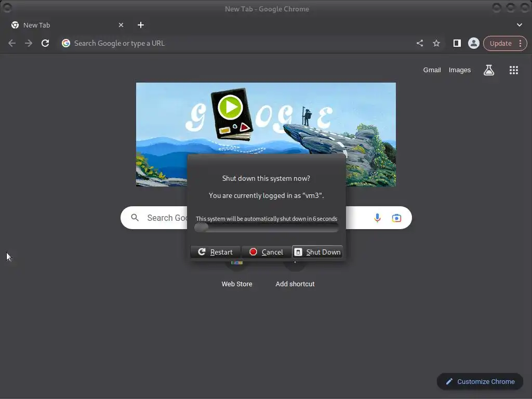Open the Gmail link
The height and width of the screenshot is (399, 532).
pos(432,70)
